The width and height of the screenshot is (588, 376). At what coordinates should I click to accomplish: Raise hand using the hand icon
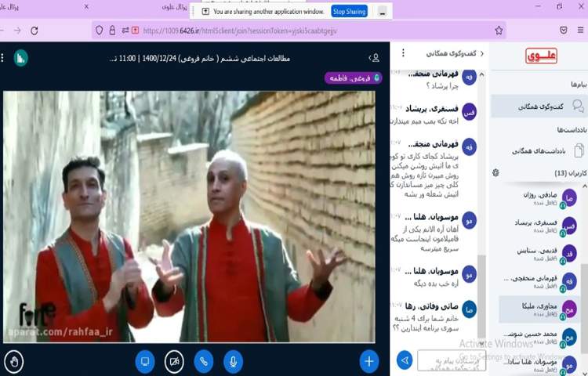click(x=14, y=361)
